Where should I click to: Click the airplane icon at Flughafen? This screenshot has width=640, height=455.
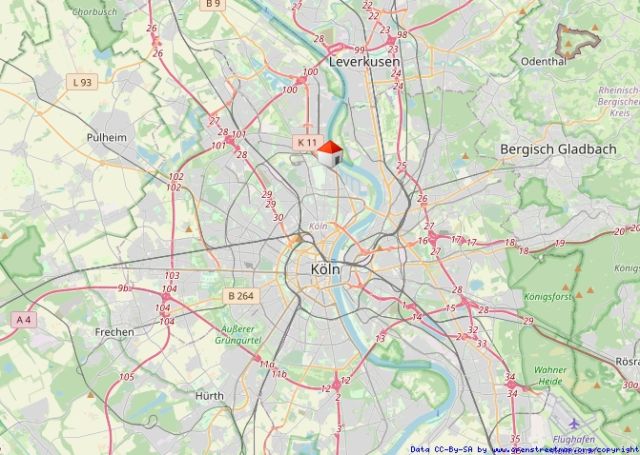pos(574,423)
